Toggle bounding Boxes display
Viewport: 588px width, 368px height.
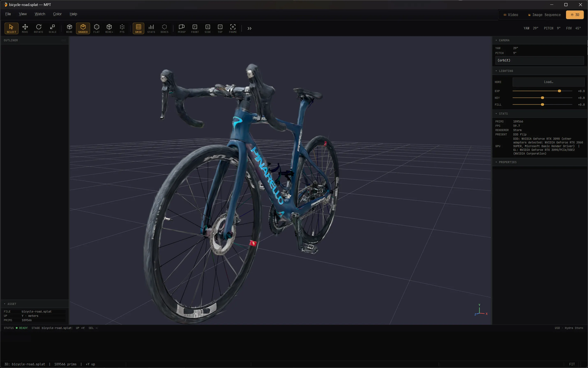pos(164,29)
